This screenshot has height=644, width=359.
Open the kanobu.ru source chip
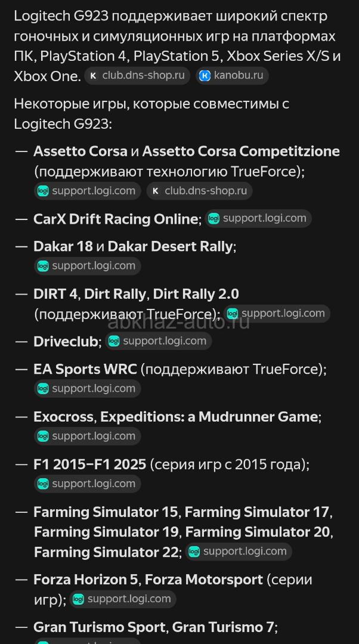click(233, 76)
